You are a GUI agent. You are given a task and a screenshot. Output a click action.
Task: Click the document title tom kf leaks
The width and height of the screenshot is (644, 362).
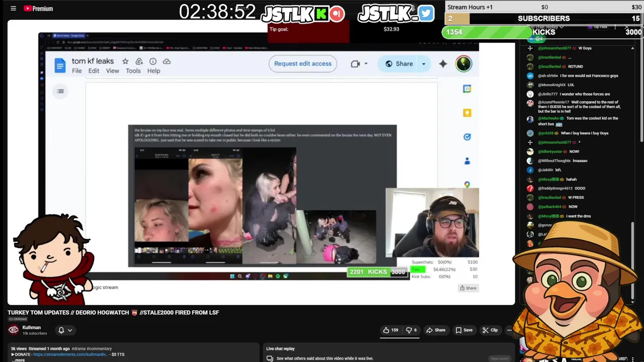tap(93, 61)
